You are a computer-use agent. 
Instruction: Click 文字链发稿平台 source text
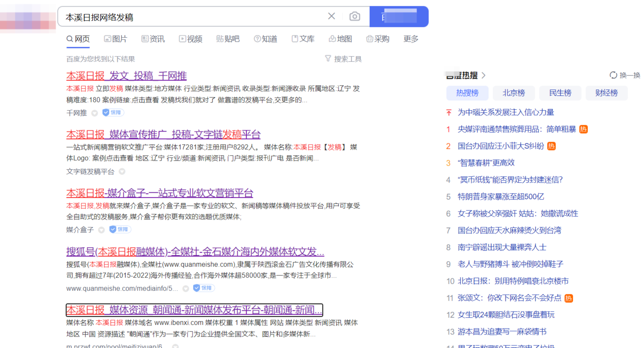(x=90, y=172)
